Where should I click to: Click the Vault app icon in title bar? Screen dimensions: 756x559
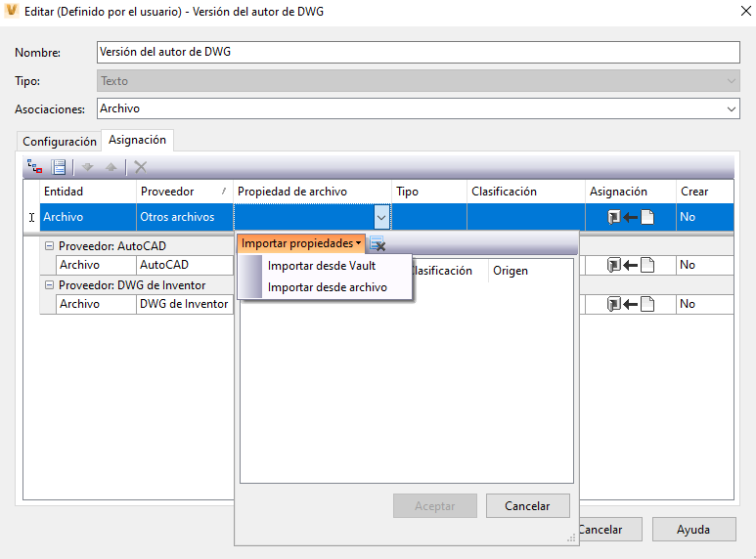[x=11, y=11]
